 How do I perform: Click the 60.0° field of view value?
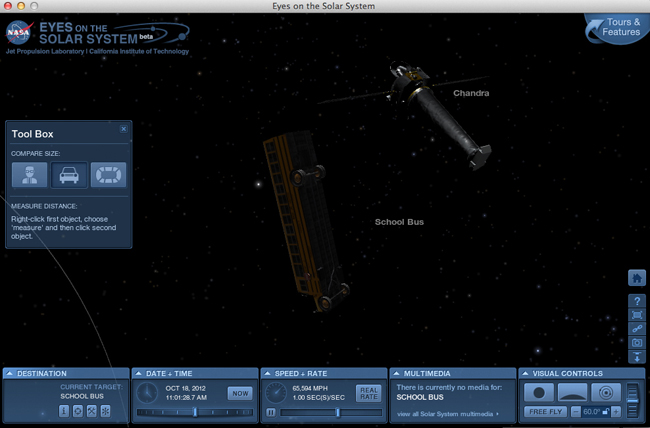coord(592,412)
